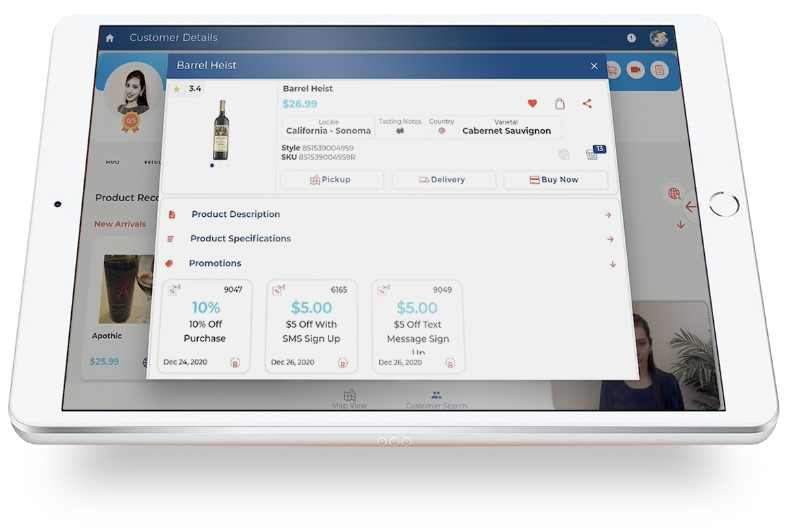Open the alert notification icon
787x532 pixels.
pyautogui.click(x=632, y=38)
